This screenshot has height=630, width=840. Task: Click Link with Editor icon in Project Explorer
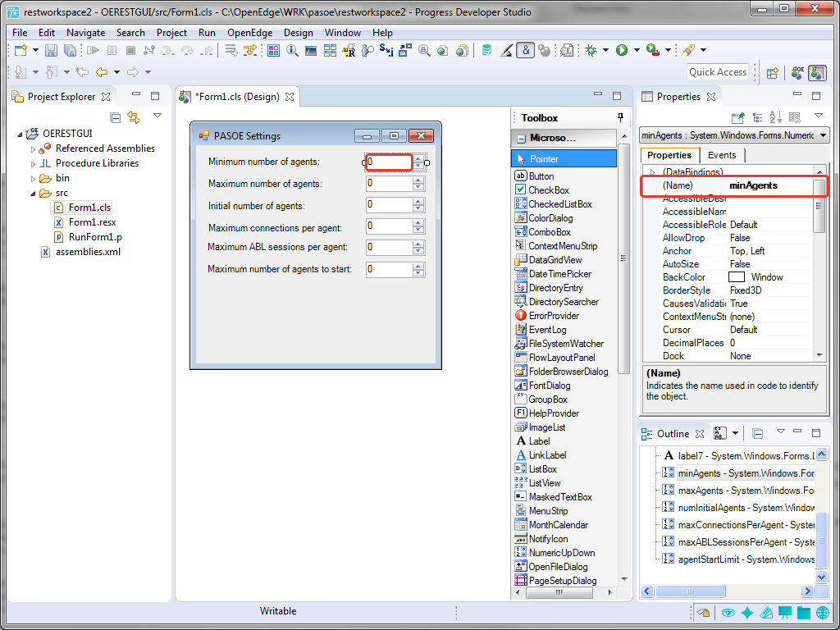pyautogui.click(x=133, y=117)
